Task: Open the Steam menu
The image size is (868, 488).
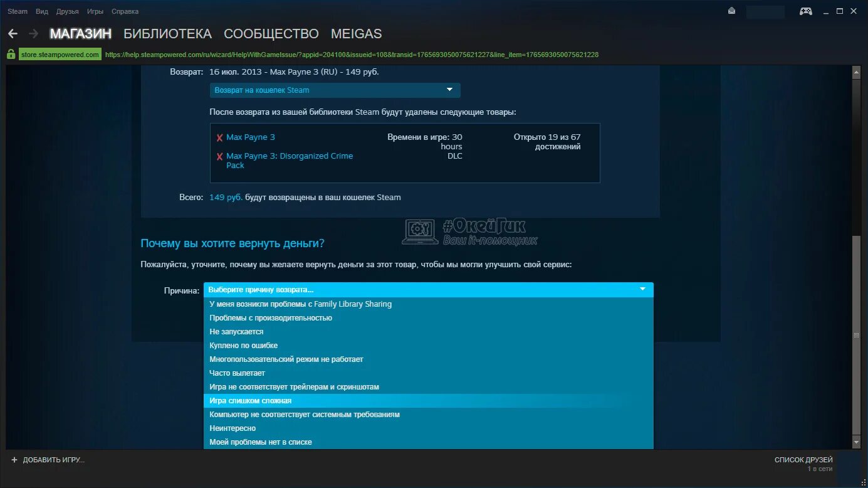Action: [x=18, y=11]
